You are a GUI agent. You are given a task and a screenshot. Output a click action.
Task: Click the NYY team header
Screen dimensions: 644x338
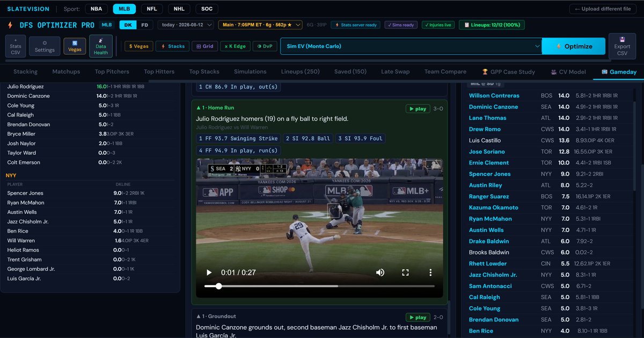point(11,175)
